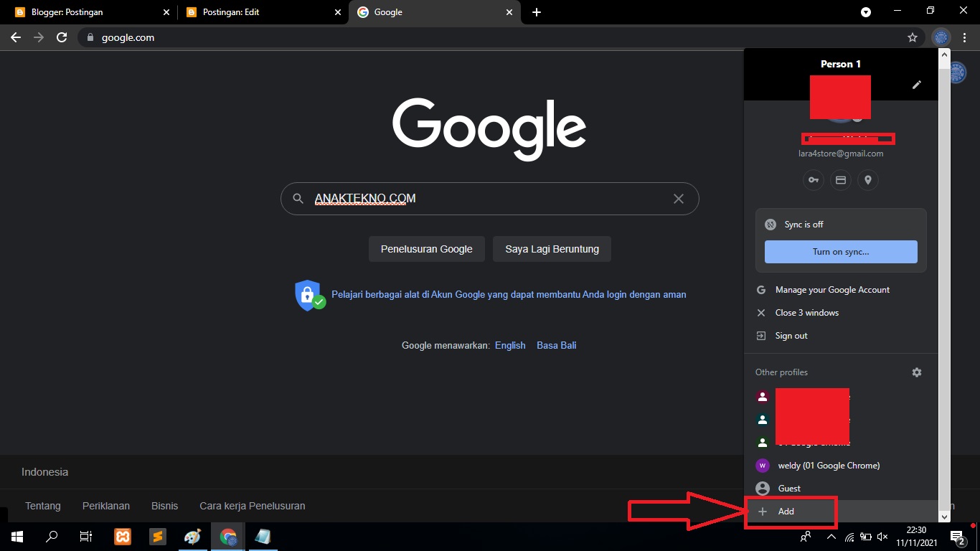Add a new Chrome profile
Screen dimensions: 980x551
841,512
